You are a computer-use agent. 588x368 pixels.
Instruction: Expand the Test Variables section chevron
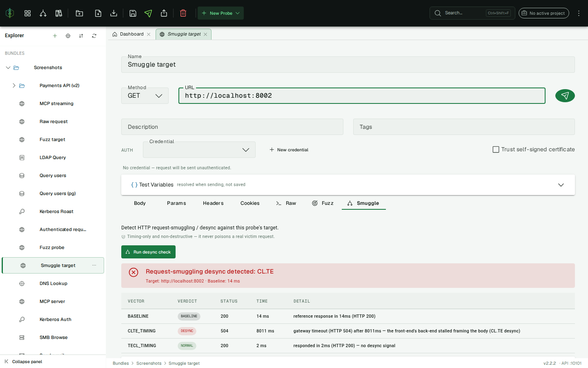[561, 185]
